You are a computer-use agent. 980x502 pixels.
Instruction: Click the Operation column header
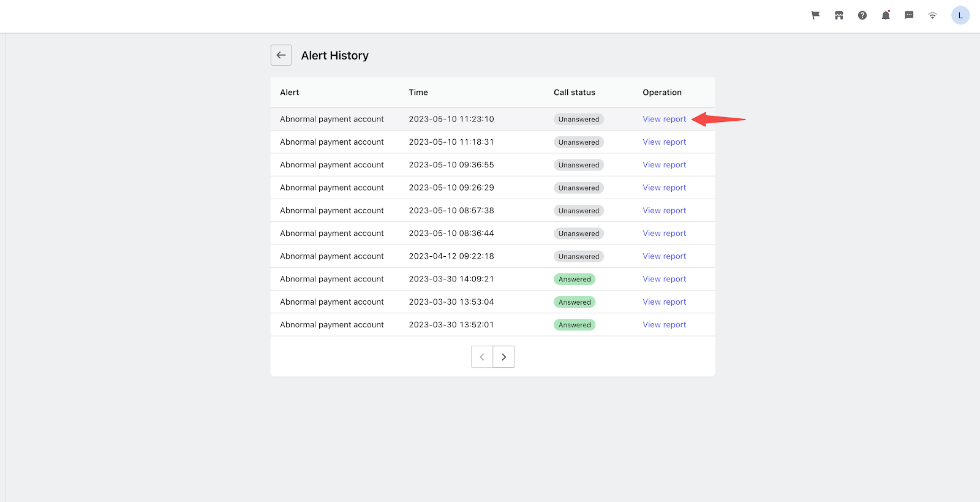click(x=662, y=93)
